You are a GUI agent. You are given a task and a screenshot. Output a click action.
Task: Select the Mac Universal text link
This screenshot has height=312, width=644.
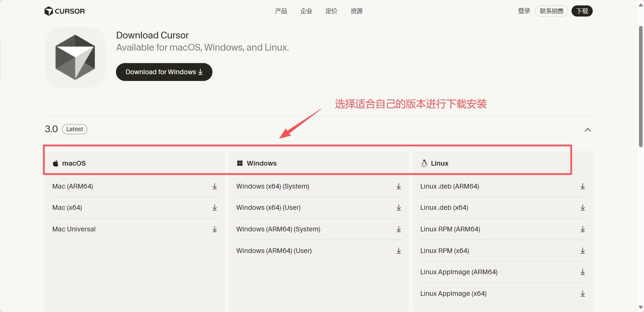[x=74, y=229]
